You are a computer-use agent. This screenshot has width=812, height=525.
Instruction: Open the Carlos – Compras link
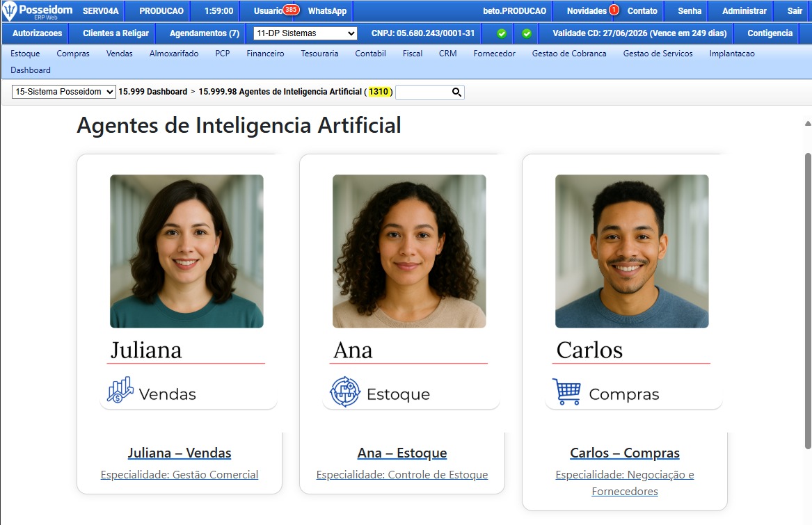tap(625, 453)
